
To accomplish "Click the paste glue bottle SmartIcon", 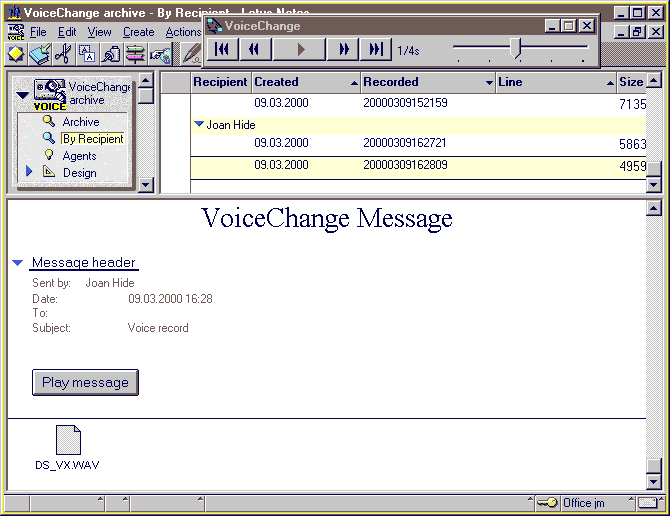I will (x=111, y=54).
